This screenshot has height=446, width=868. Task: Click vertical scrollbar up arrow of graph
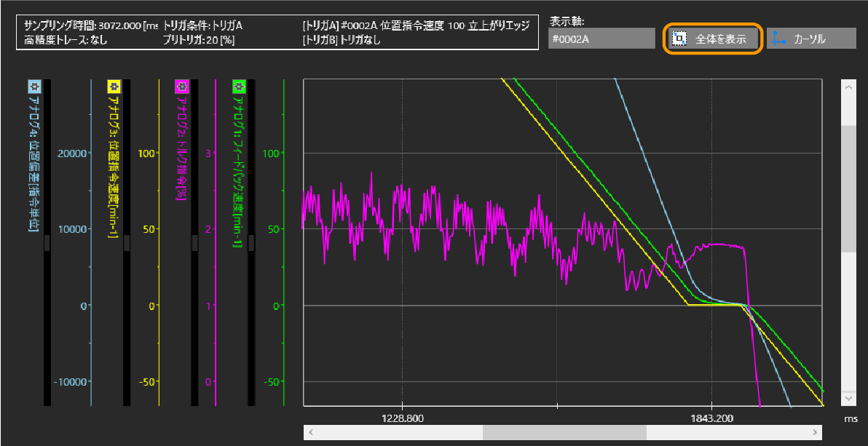point(848,87)
